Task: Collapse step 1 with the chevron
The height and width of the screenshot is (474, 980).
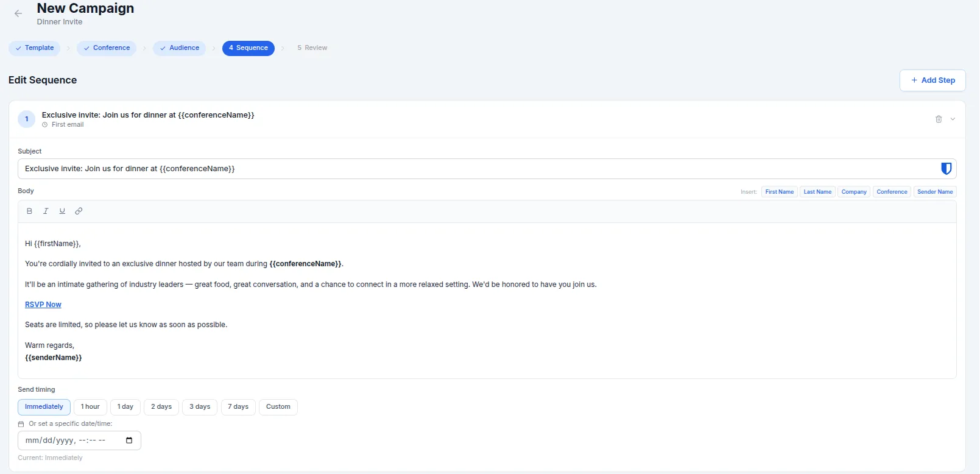Action: [x=953, y=119]
